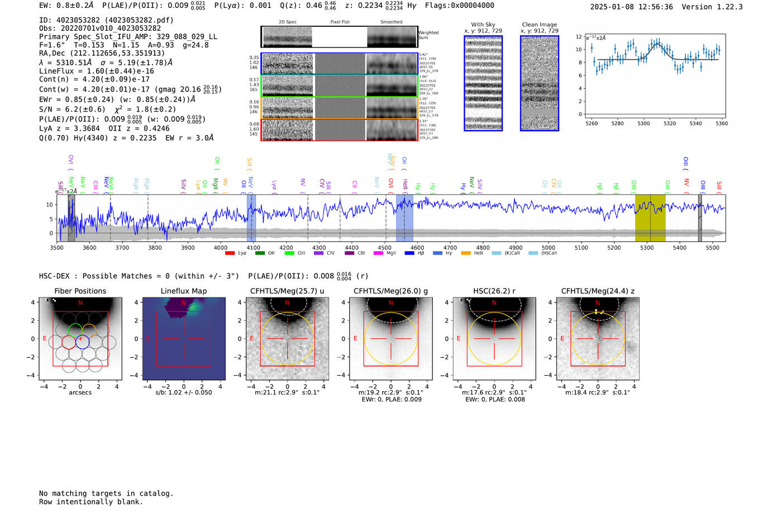The width and height of the screenshot is (782, 532).
Task: Click the emission line Gaussian fit plot
Action: pyautogui.click(x=656, y=76)
